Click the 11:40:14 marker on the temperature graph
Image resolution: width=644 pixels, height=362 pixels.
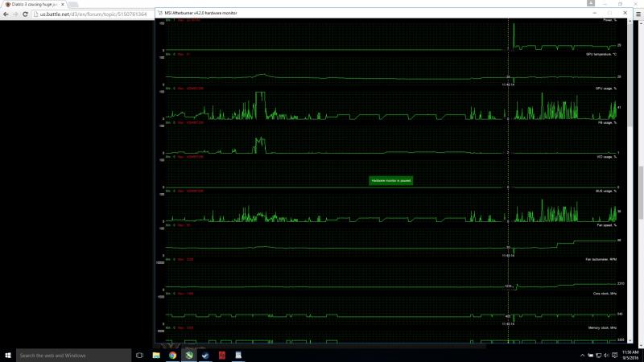coord(508,85)
